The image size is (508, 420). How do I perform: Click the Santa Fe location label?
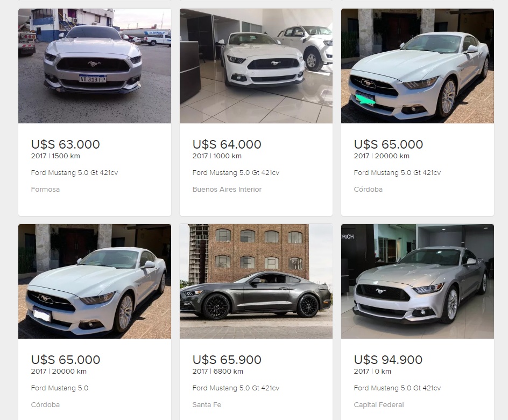207,405
